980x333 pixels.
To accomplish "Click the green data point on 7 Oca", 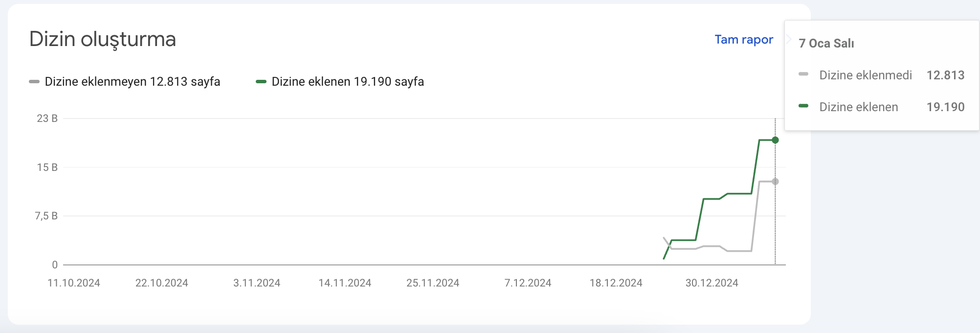I will [x=775, y=140].
